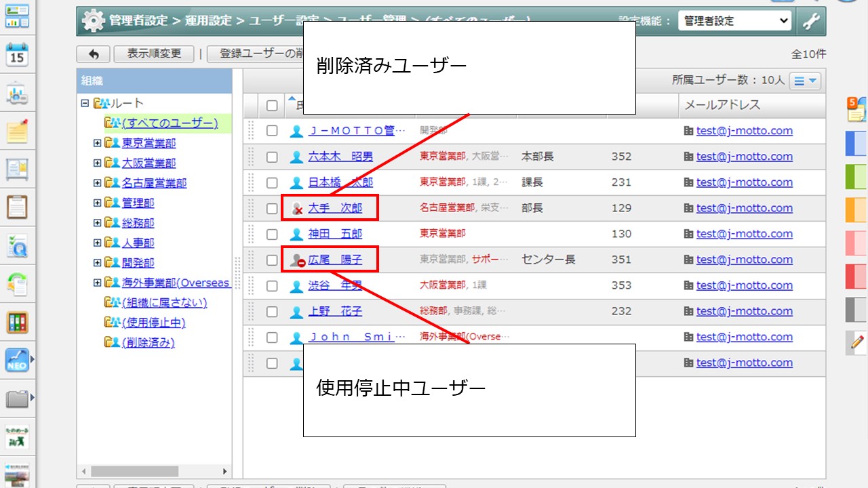Open user link 上野 花子
Screen dimensions: 868x488
click(335, 311)
